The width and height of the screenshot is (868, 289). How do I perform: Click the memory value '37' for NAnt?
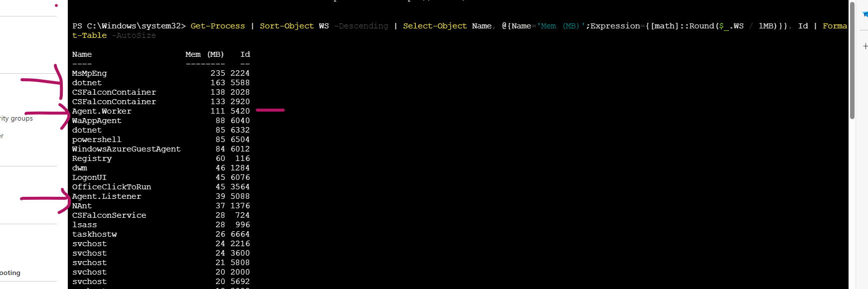tap(220, 206)
